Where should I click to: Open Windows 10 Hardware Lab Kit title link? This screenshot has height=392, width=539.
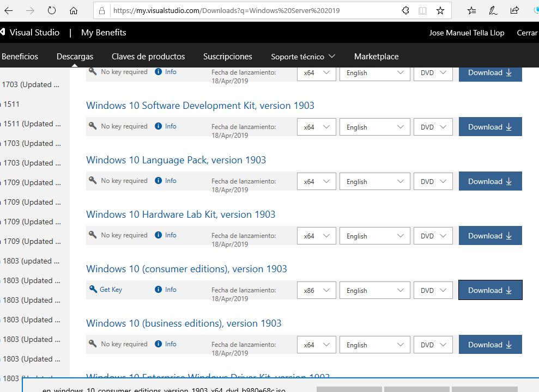[x=181, y=215]
